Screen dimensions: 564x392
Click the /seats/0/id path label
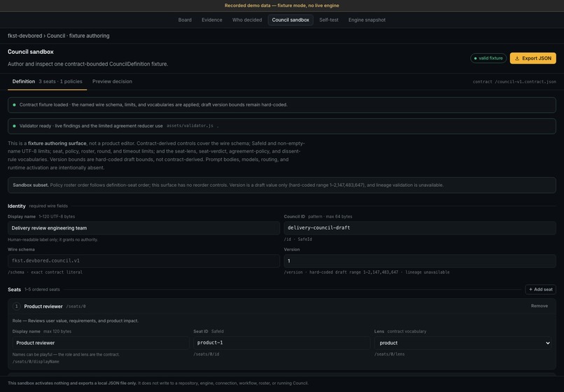[206, 354]
